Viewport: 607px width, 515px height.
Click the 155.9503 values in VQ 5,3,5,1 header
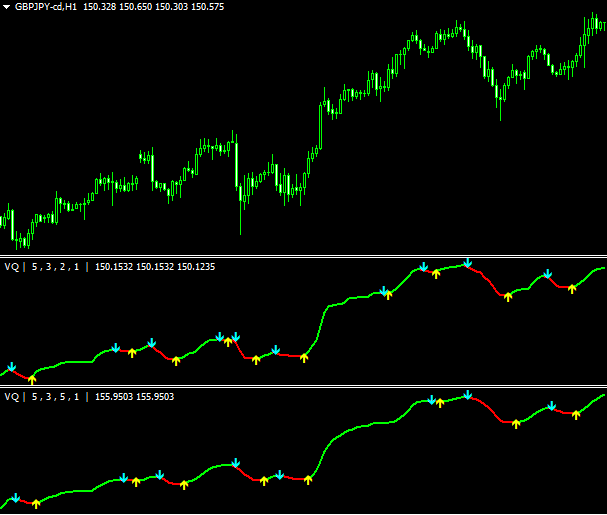[137, 397]
